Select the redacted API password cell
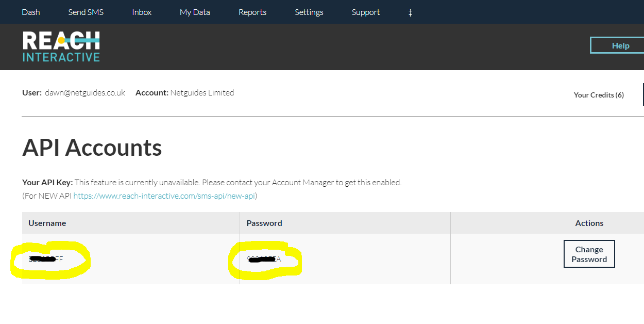 pos(264,259)
